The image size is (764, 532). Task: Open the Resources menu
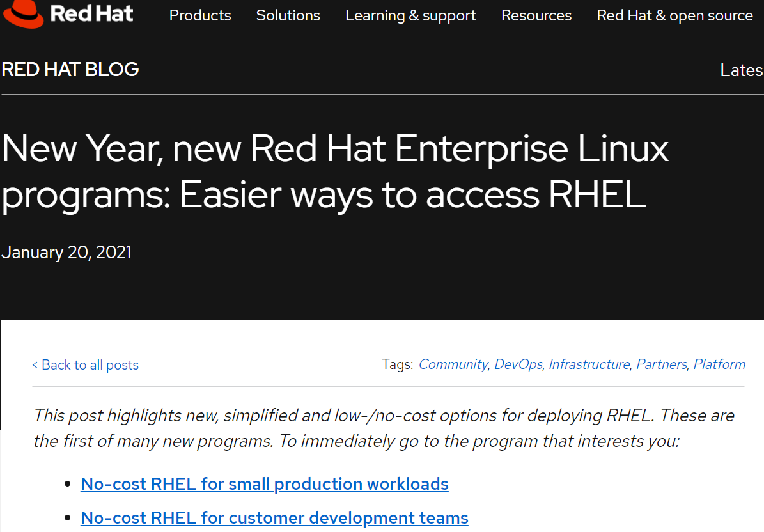pos(536,15)
